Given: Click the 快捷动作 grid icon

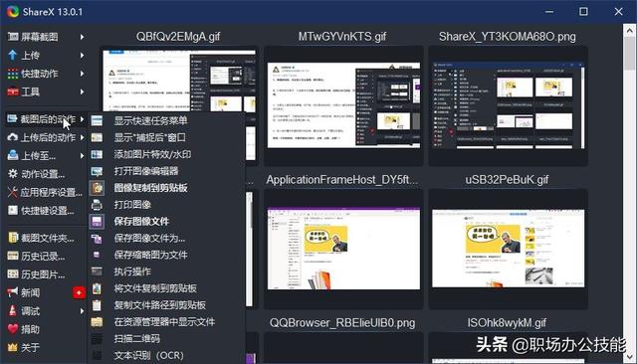Looking at the screenshot, I should point(13,74).
